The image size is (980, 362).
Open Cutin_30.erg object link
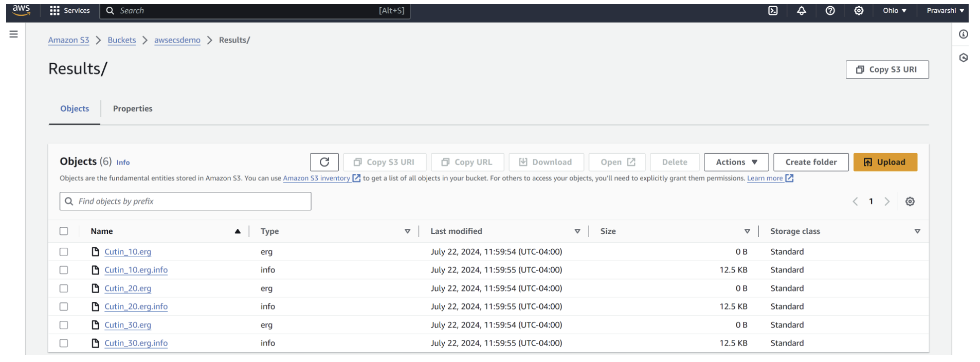pos(128,324)
